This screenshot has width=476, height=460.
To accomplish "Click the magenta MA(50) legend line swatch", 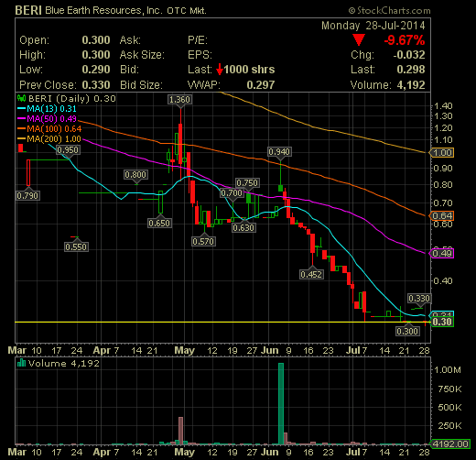I will [22, 118].
